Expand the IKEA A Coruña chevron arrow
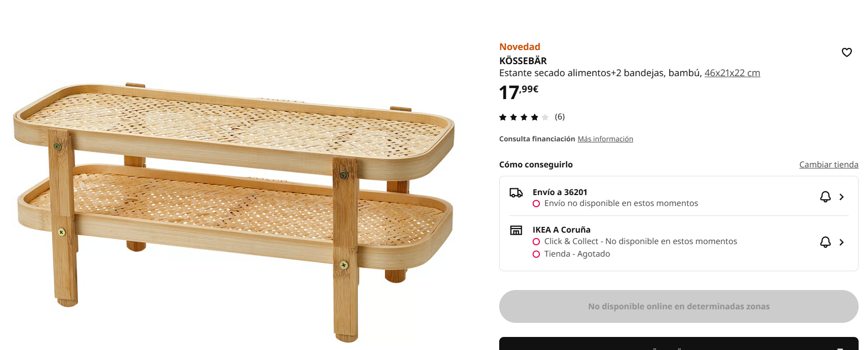The image size is (868, 350). click(x=841, y=242)
